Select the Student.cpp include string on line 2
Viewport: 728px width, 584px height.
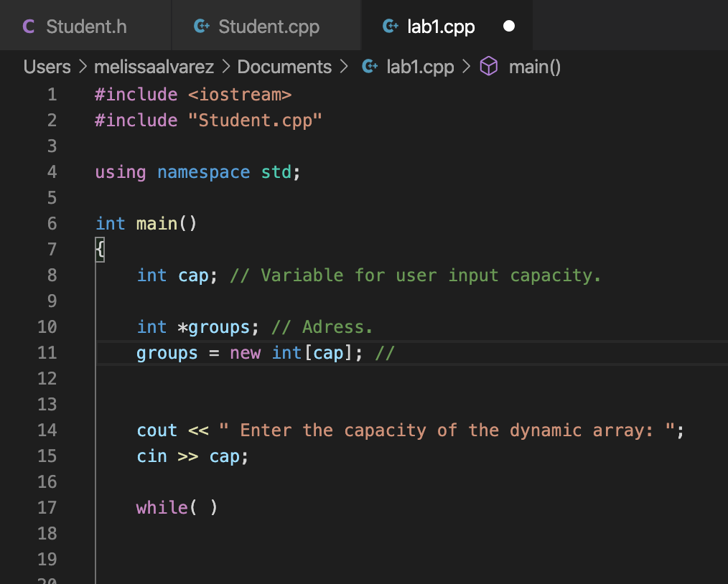click(256, 120)
